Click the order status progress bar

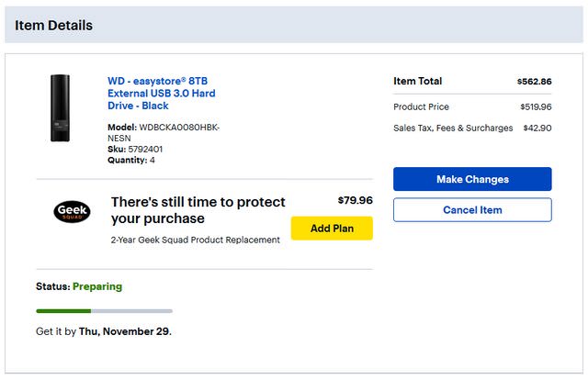pyautogui.click(x=104, y=311)
